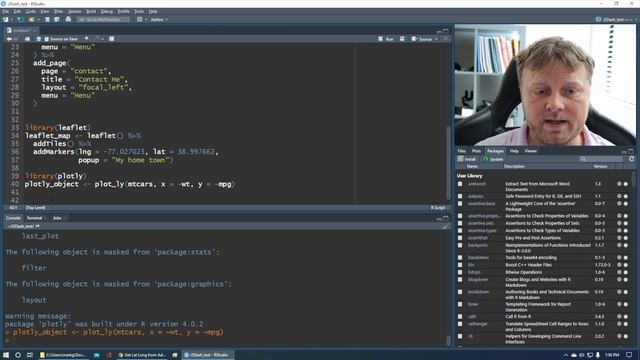Remove the backports package
This screenshot has width=640, height=360.
point(626,245)
